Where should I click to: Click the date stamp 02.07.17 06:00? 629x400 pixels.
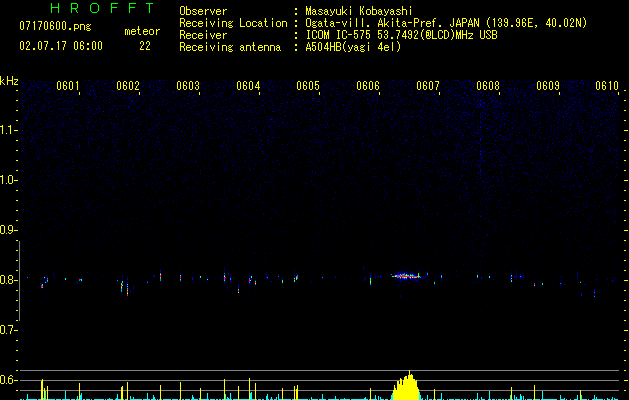(61, 46)
